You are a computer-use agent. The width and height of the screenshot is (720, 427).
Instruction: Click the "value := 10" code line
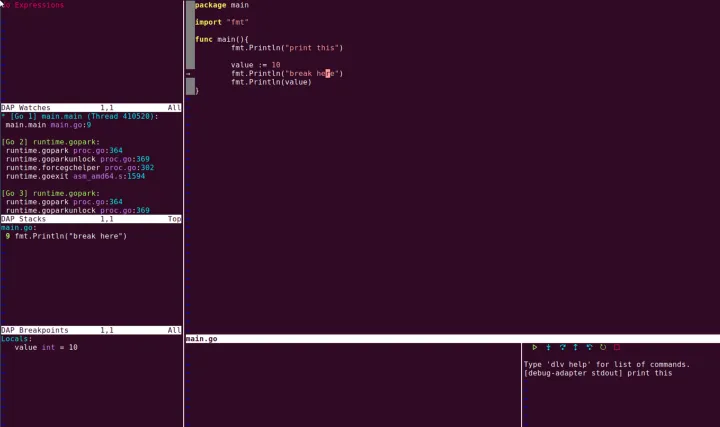pyautogui.click(x=255, y=65)
